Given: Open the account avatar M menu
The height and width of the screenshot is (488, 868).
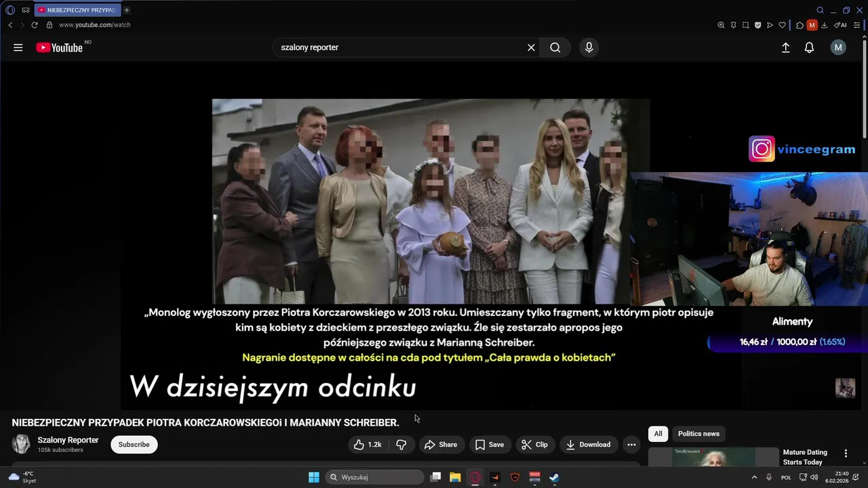Looking at the screenshot, I should (x=838, y=47).
